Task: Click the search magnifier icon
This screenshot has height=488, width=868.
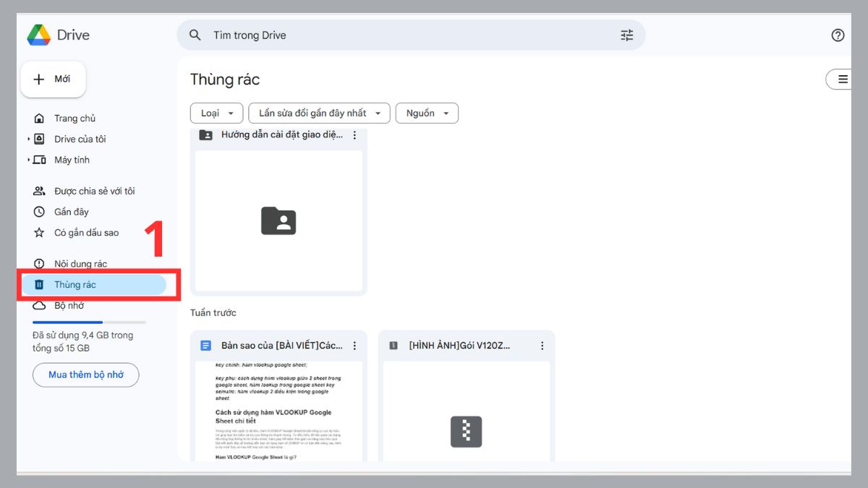Action: coord(195,35)
